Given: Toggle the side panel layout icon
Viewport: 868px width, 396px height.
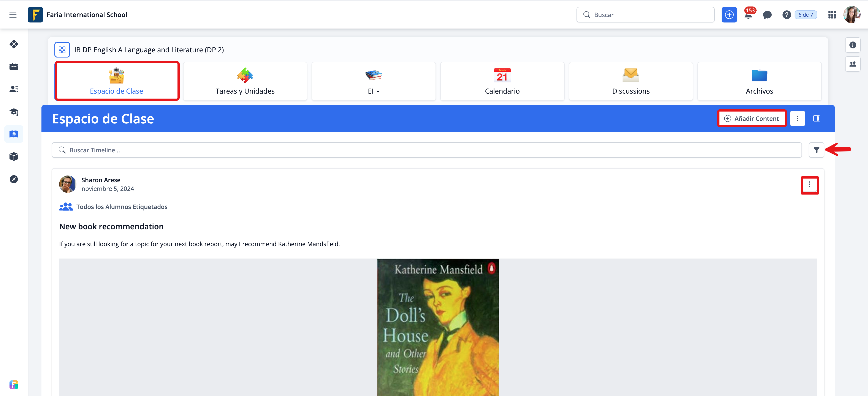Looking at the screenshot, I should 816,118.
